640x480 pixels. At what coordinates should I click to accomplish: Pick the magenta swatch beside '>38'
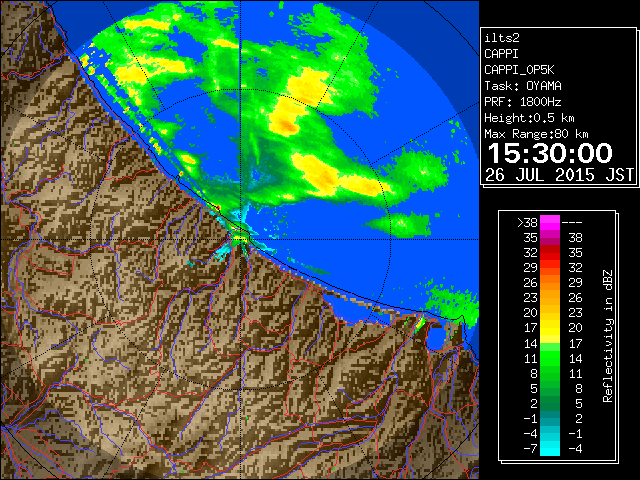pyautogui.click(x=550, y=223)
